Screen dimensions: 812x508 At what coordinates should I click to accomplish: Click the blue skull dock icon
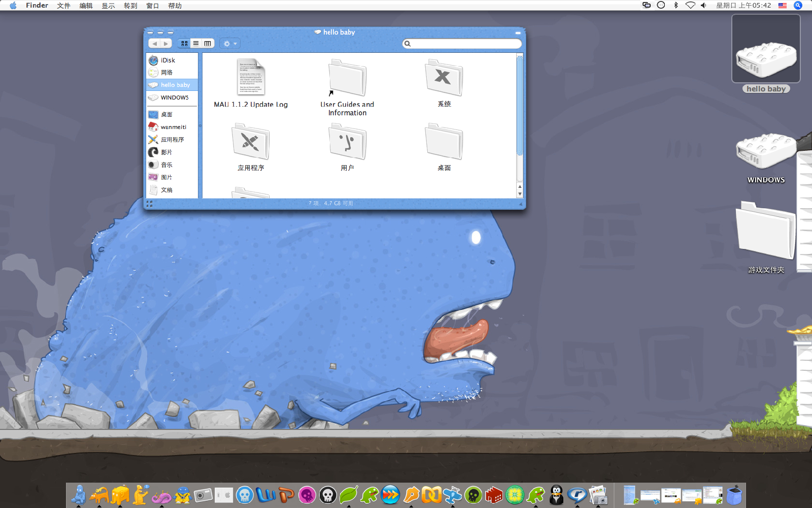pyautogui.click(x=245, y=495)
